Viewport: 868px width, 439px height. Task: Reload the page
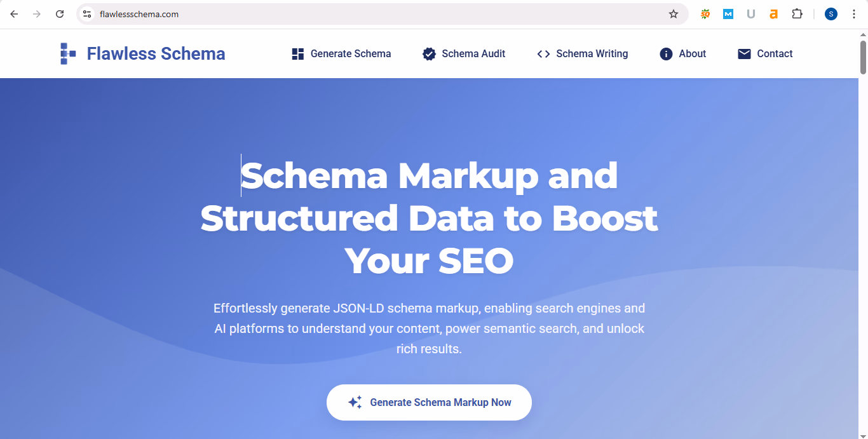click(x=60, y=14)
